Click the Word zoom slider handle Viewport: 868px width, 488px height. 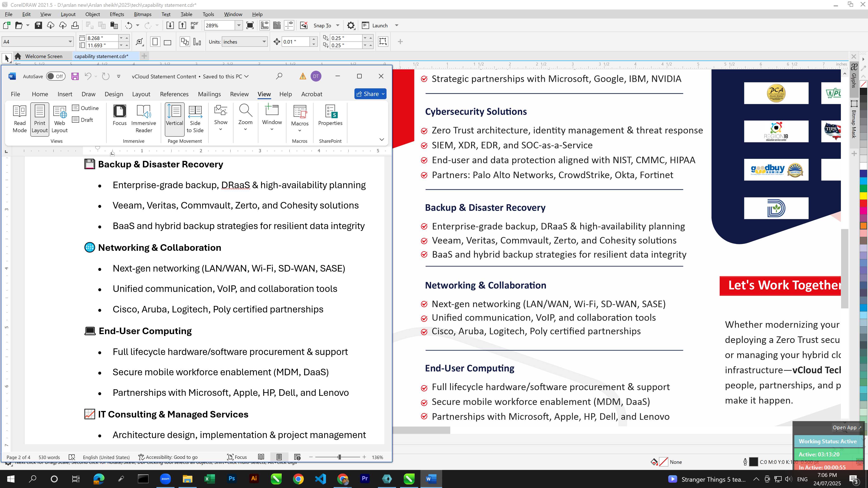point(339,457)
